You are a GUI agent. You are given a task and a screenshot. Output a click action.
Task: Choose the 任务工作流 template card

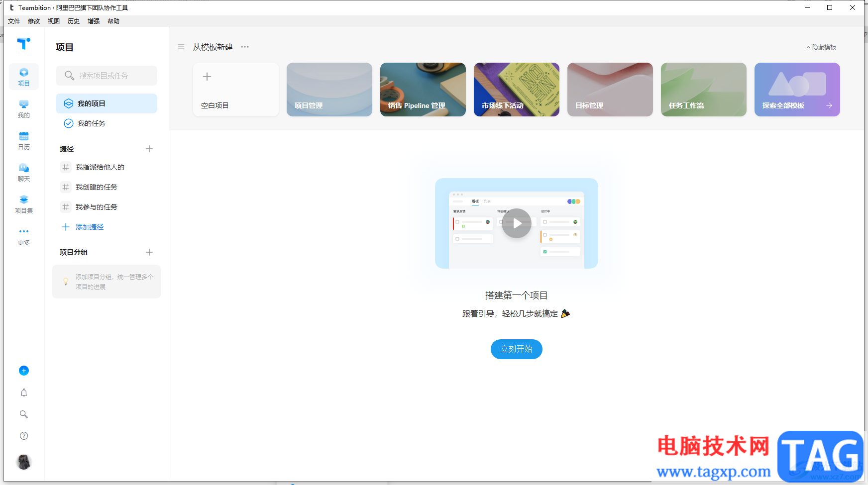(704, 90)
